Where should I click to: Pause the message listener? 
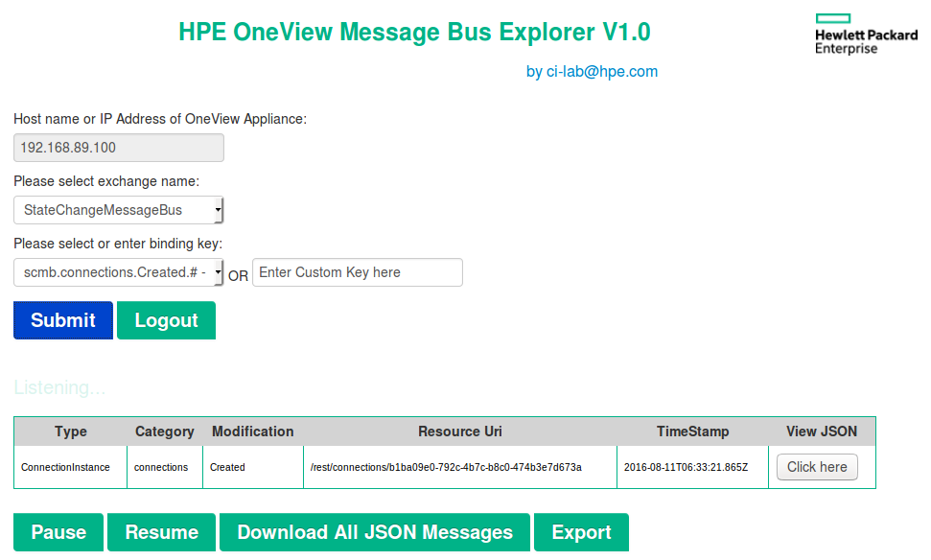(58, 532)
